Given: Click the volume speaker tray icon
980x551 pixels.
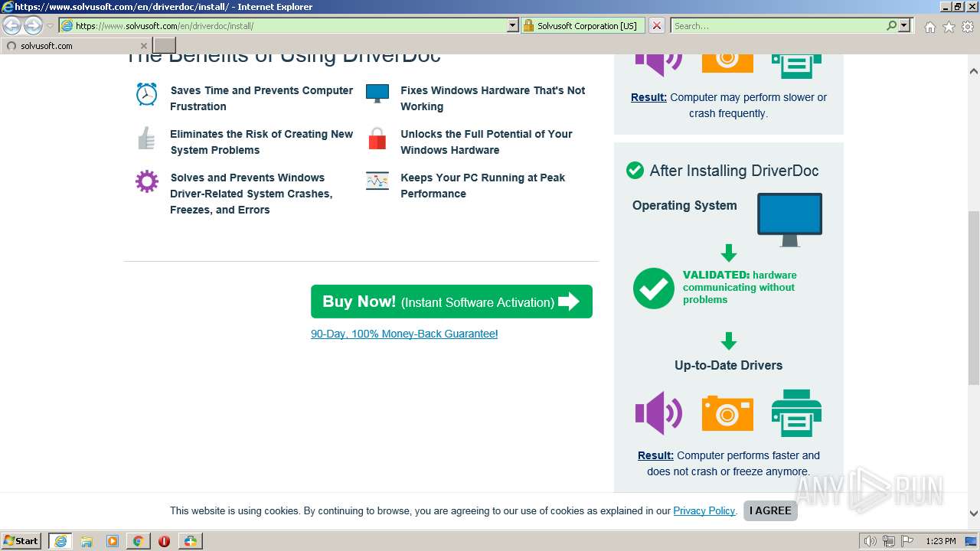Looking at the screenshot, I should pos(870,541).
